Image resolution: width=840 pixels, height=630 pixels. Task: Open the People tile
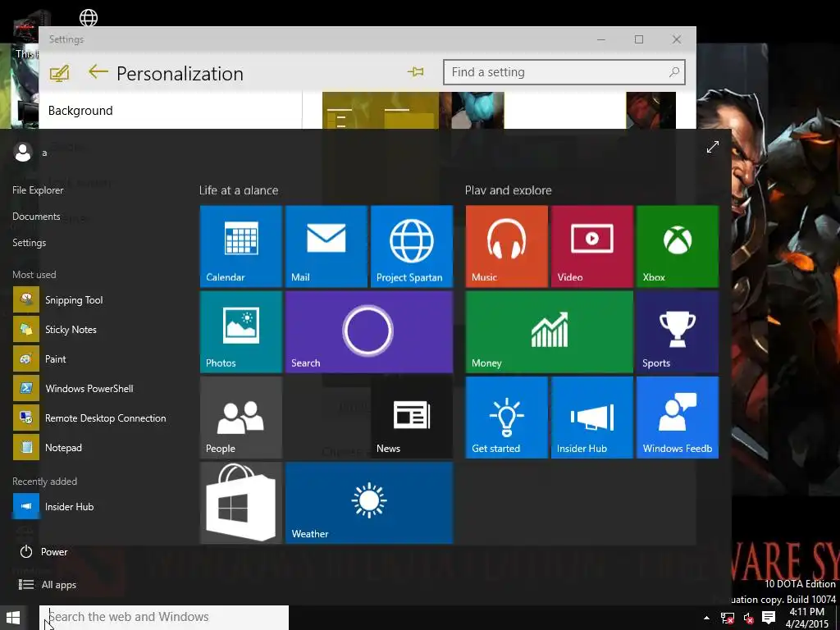241,418
